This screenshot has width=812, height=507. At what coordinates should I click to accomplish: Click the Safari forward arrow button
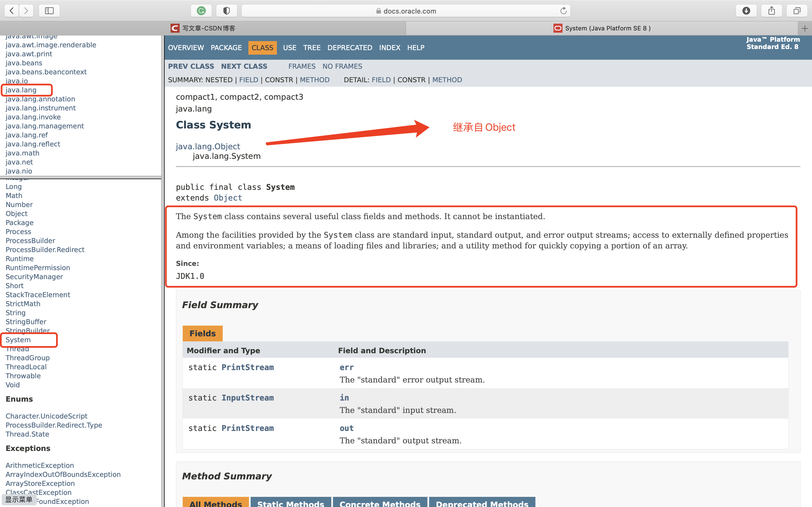tap(26, 11)
